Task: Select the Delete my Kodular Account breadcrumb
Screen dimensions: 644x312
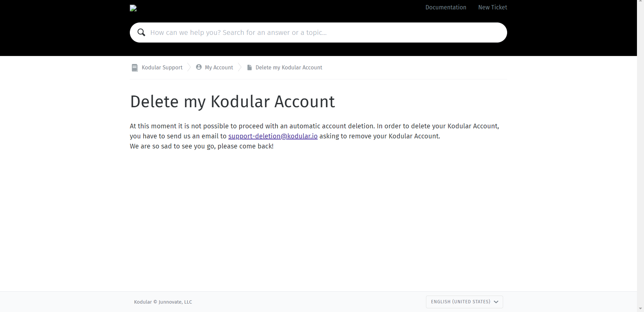Action: (x=289, y=67)
